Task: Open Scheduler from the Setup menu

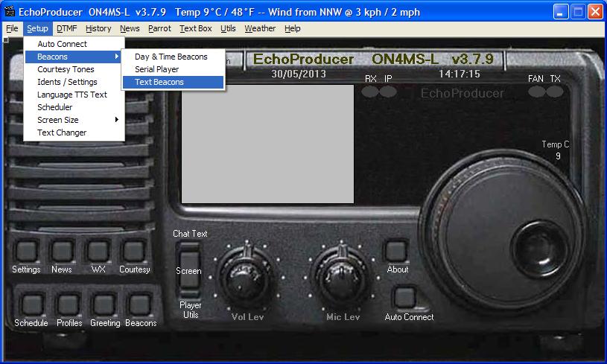Action: (x=74, y=107)
